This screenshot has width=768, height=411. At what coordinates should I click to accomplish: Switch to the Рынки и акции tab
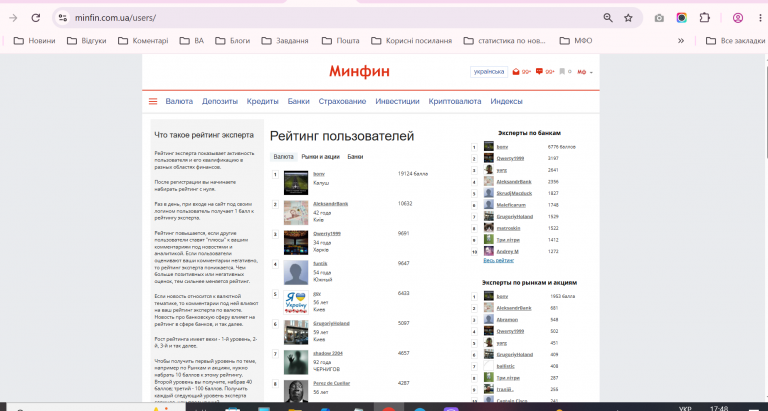pos(320,157)
